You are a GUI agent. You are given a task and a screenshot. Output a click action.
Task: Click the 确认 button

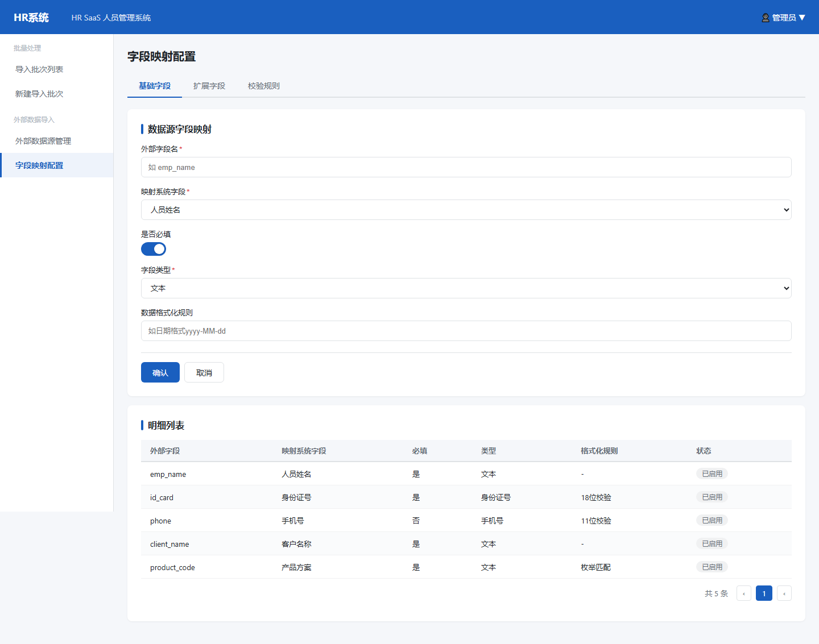click(160, 372)
